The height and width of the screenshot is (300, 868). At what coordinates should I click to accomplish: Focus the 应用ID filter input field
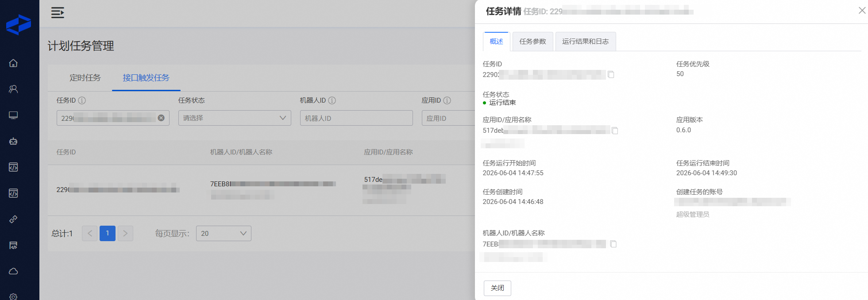448,118
